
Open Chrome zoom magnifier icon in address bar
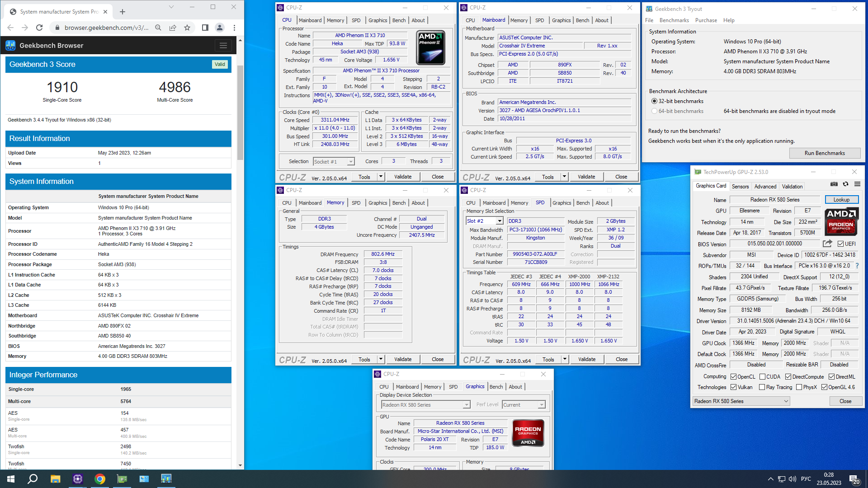pyautogui.click(x=158, y=28)
